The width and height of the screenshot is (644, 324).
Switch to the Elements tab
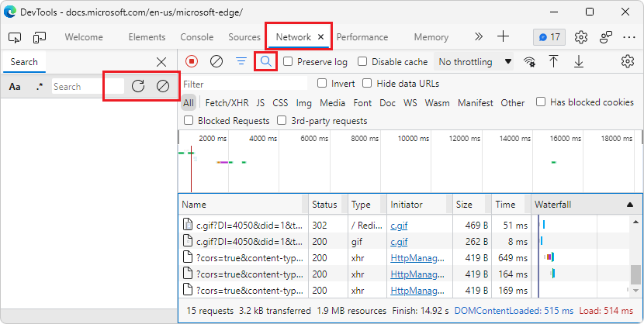pos(147,37)
